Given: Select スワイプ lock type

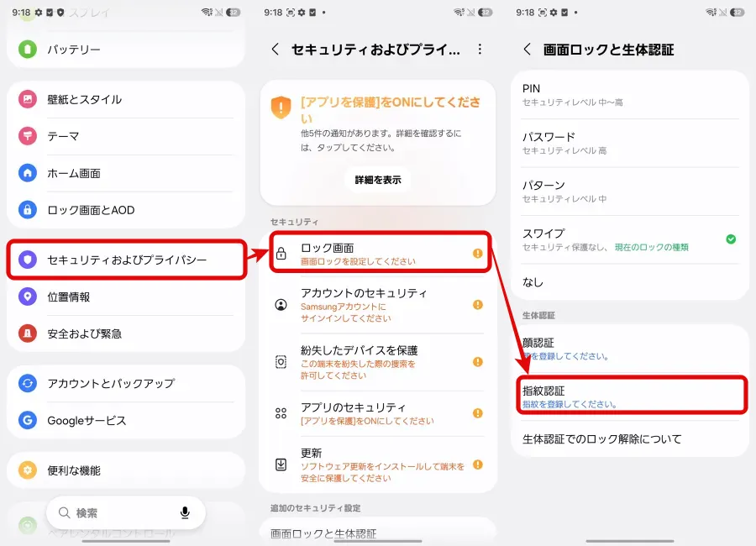Looking at the screenshot, I should coord(630,239).
